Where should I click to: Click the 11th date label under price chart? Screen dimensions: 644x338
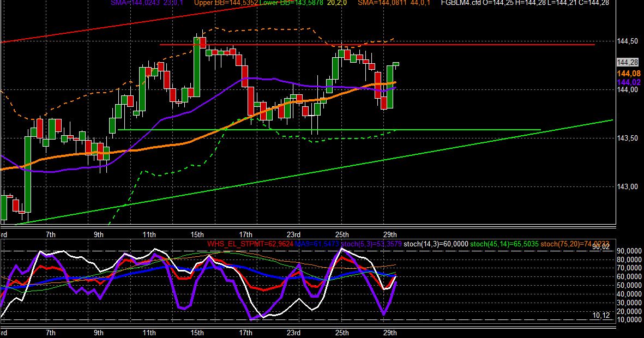149,234
